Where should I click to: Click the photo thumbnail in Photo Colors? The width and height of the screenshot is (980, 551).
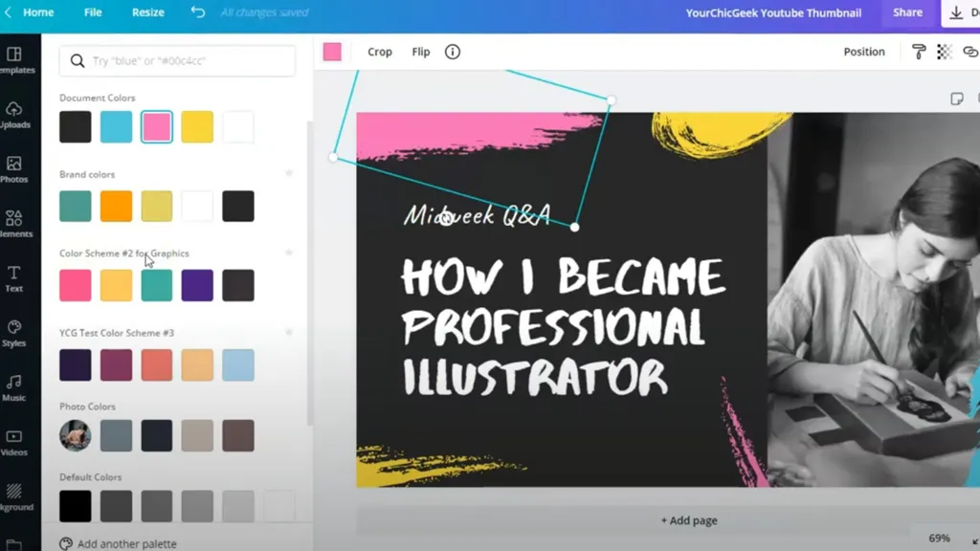pyautogui.click(x=76, y=435)
